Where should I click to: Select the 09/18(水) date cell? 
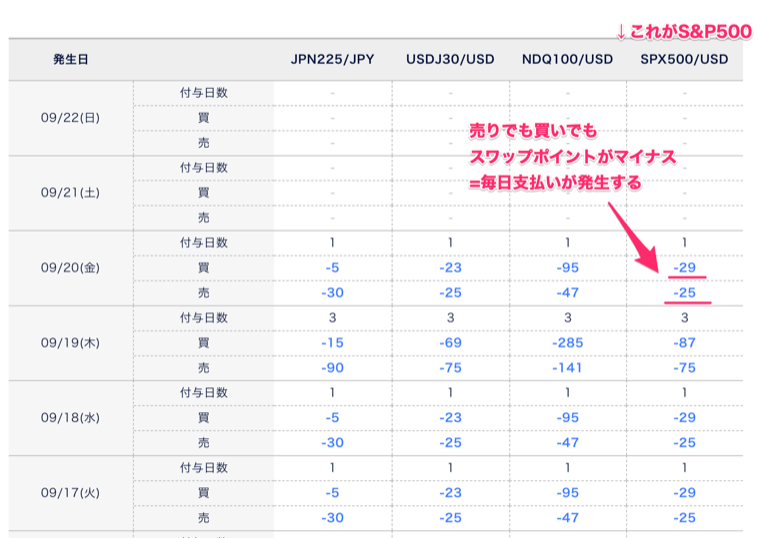pyautogui.click(x=71, y=418)
